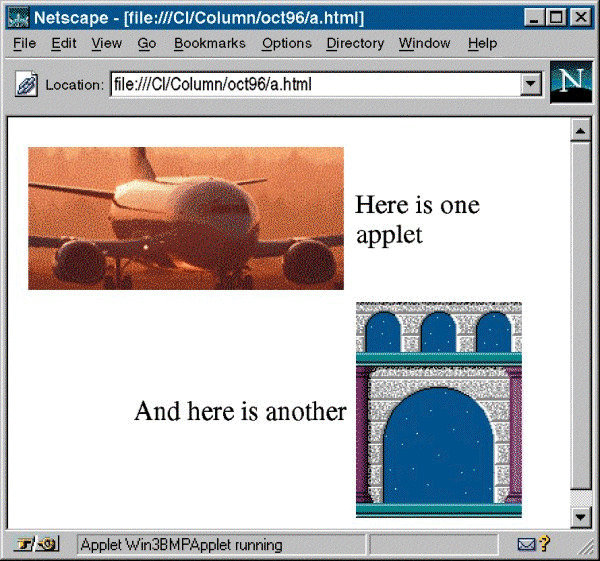The width and height of the screenshot is (600, 561).
Task: Open the Go menu
Action: pyautogui.click(x=147, y=44)
